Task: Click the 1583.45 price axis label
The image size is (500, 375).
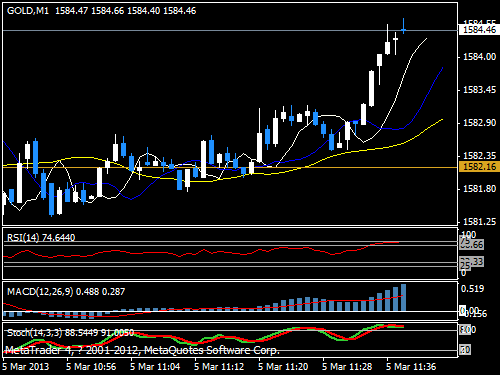Action: (x=479, y=90)
